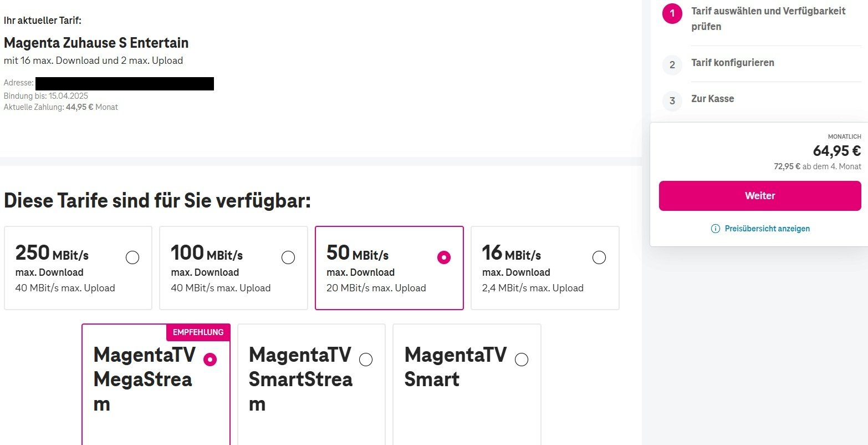
Task: Pick the 16 MBit/s tariff radio button
Action: pyautogui.click(x=599, y=257)
